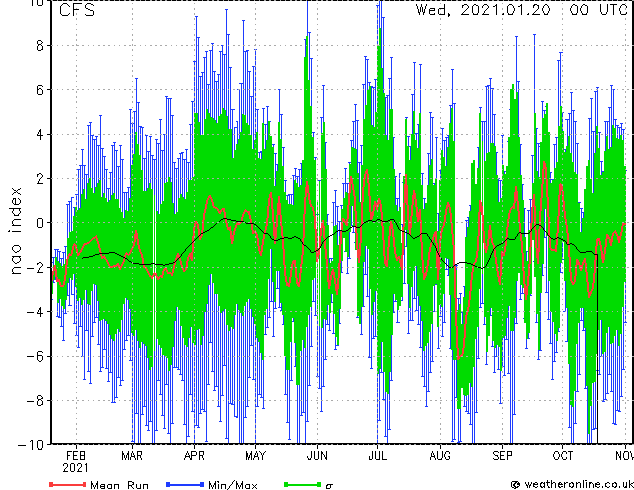Click the y-axis value 8
This screenshot has height=490, width=634.
pyautogui.click(x=40, y=46)
